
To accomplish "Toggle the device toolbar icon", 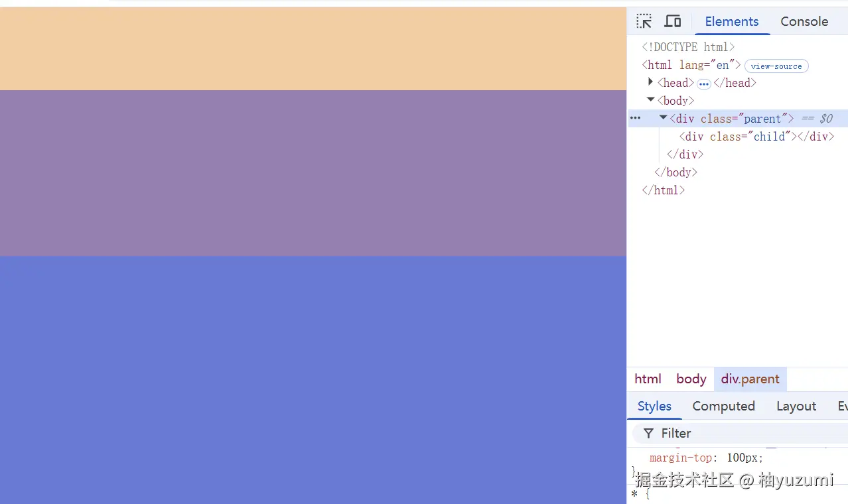I will [x=673, y=21].
